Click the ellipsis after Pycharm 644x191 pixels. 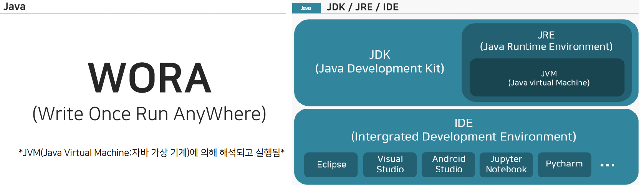(608, 165)
